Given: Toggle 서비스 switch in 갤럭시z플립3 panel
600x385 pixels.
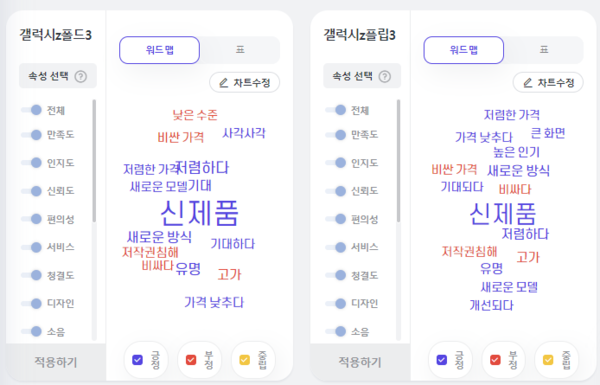Looking at the screenshot, I should tap(336, 247).
